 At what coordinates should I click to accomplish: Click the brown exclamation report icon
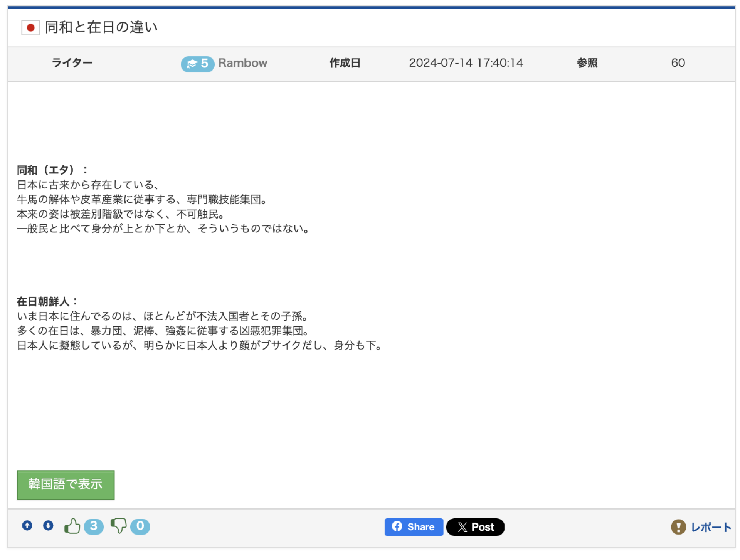(x=678, y=527)
